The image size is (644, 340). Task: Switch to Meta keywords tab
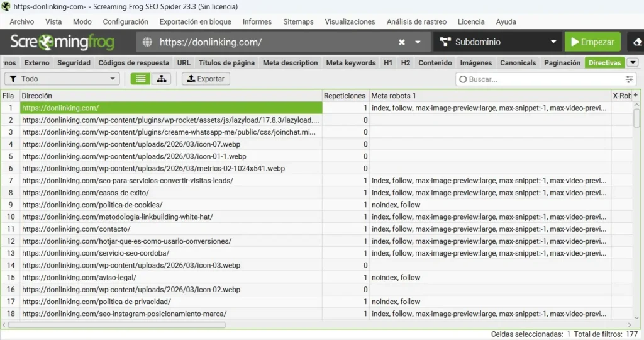click(351, 62)
